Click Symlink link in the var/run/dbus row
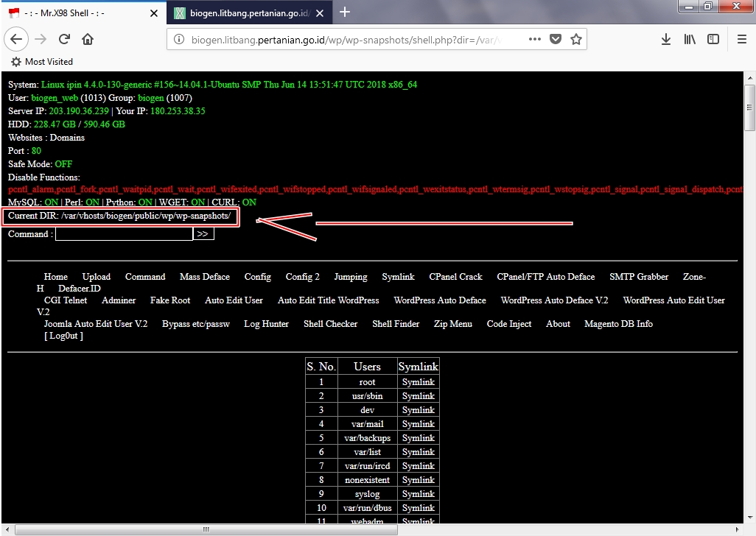This screenshot has width=756, height=536. click(419, 507)
